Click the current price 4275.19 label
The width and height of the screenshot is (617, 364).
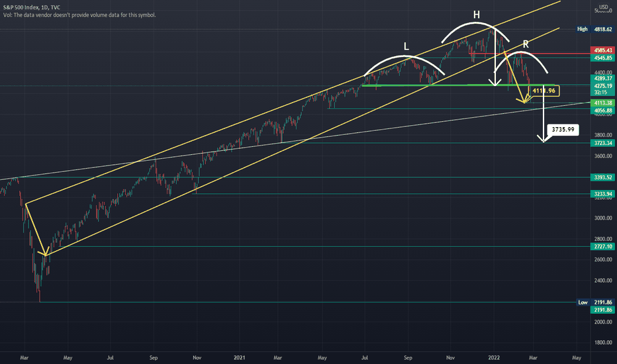(602, 86)
